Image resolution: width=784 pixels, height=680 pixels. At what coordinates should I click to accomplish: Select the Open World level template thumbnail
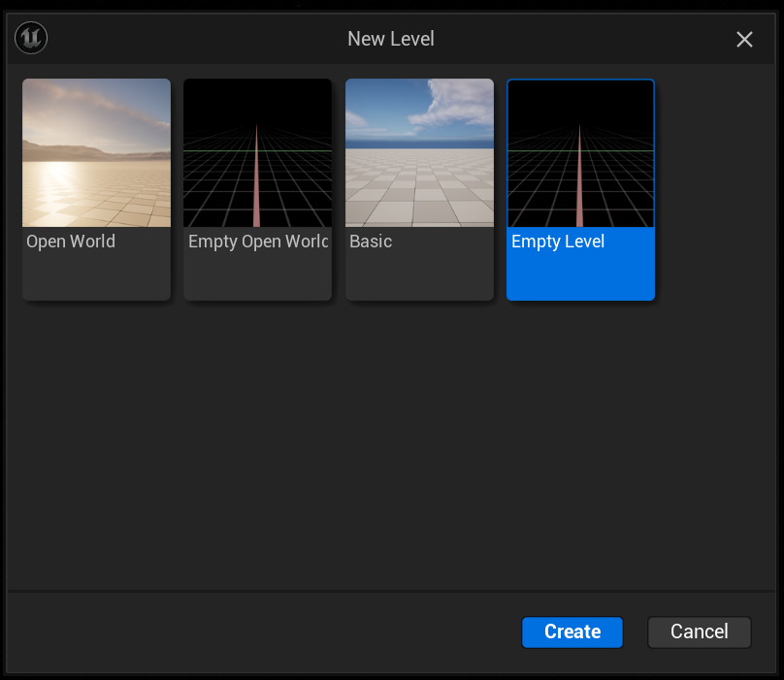96,189
